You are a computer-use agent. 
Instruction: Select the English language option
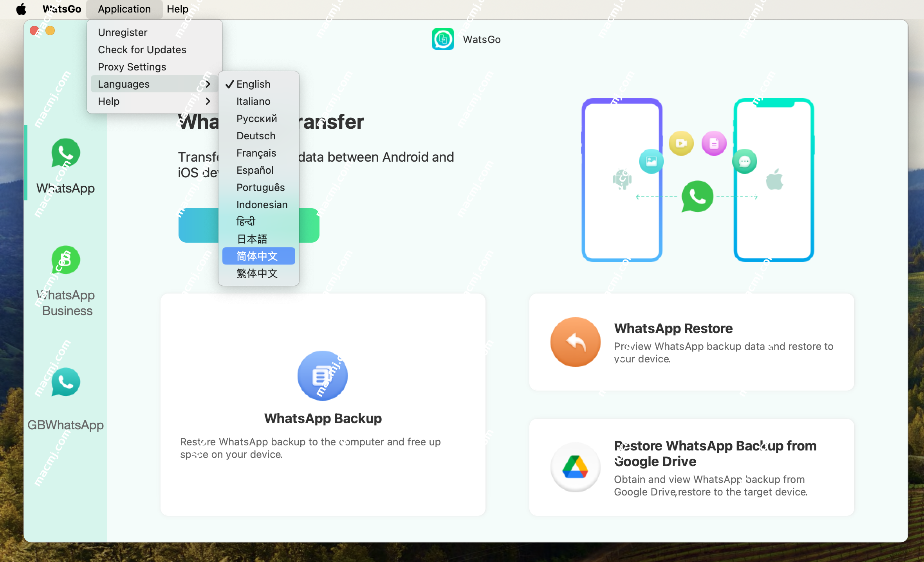(x=258, y=84)
